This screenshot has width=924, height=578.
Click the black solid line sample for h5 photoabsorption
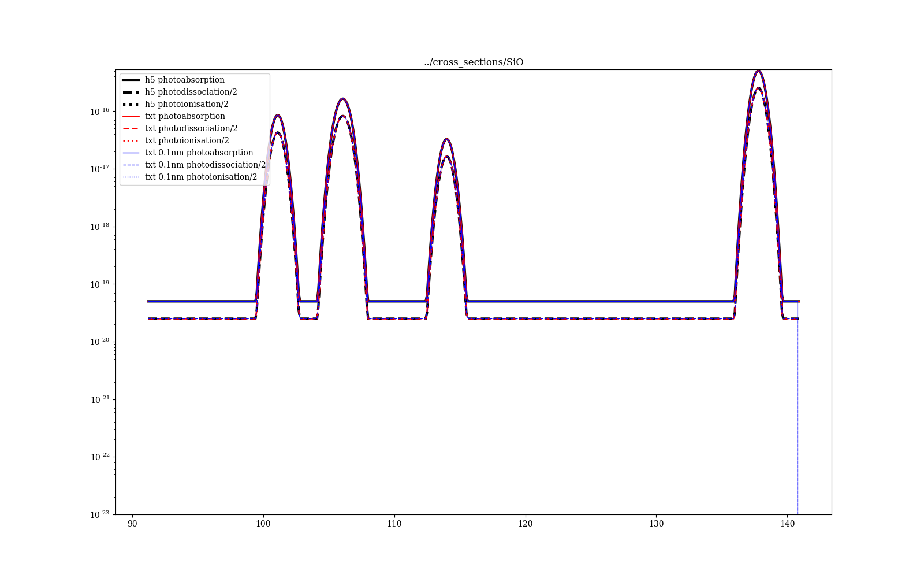pos(131,80)
